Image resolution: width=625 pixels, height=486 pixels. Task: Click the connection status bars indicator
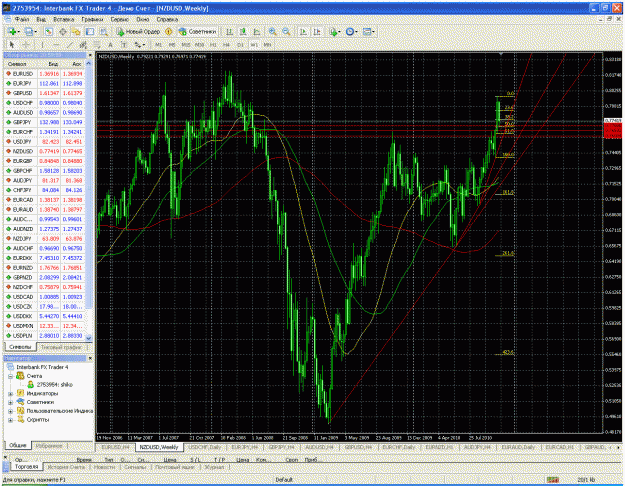pos(552,480)
